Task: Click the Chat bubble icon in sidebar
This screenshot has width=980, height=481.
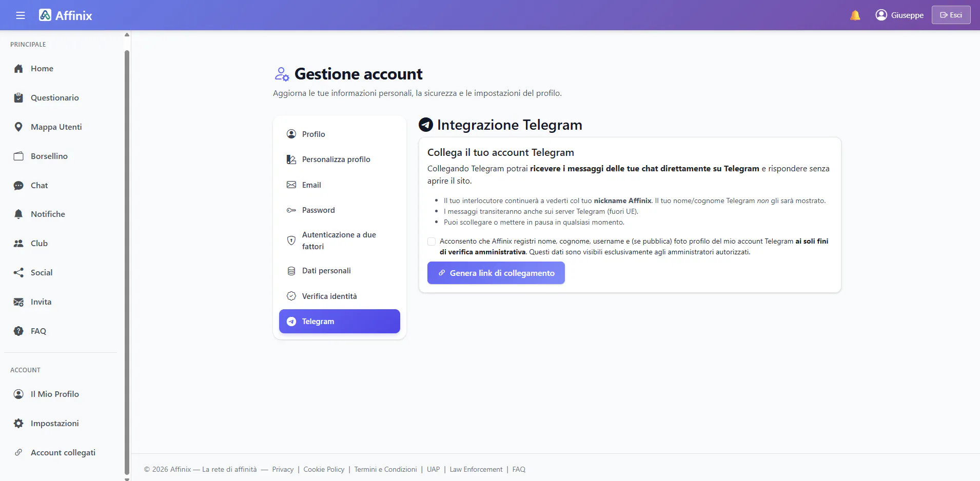Action: (x=18, y=186)
